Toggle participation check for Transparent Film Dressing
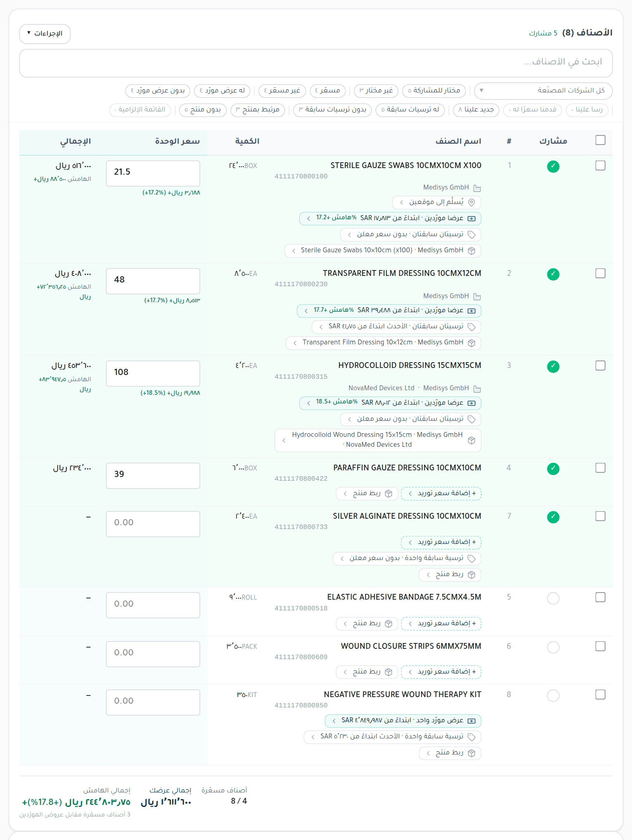Screen dimensions: 632x840 (553, 274)
